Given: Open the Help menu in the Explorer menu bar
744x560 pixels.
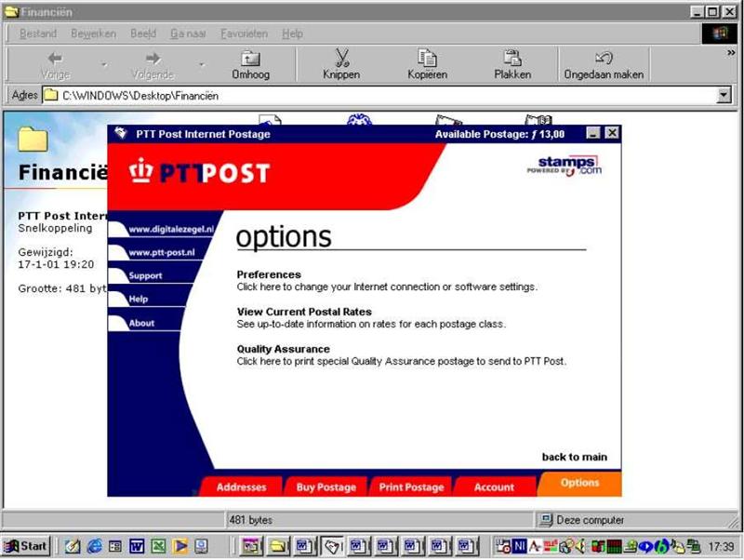Looking at the screenshot, I should click(x=292, y=33).
